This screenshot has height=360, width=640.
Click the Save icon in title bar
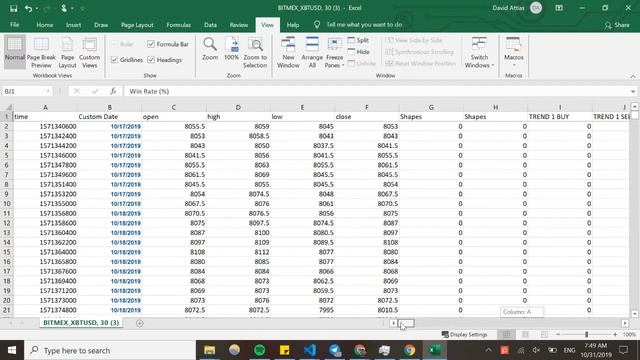[x=13, y=8]
